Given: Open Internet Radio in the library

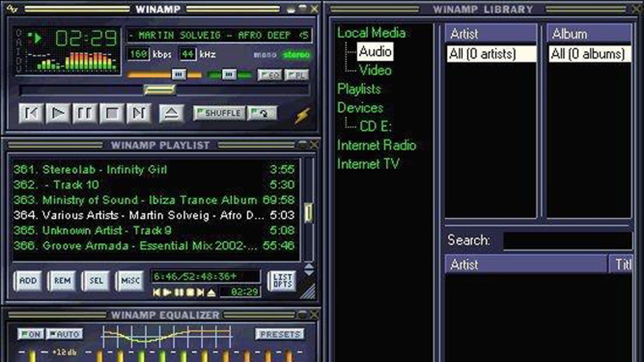Looking at the screenshot, I should tap(377, 145).
